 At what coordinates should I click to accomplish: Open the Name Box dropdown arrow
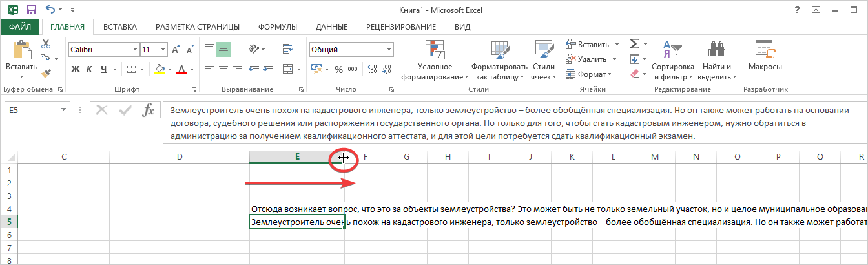point(63,110)
